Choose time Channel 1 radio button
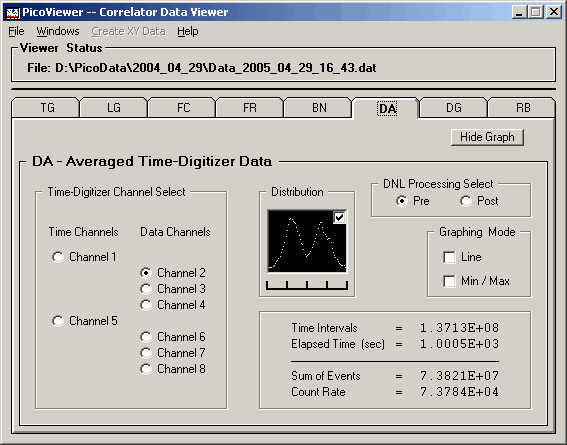 point(58,257)
